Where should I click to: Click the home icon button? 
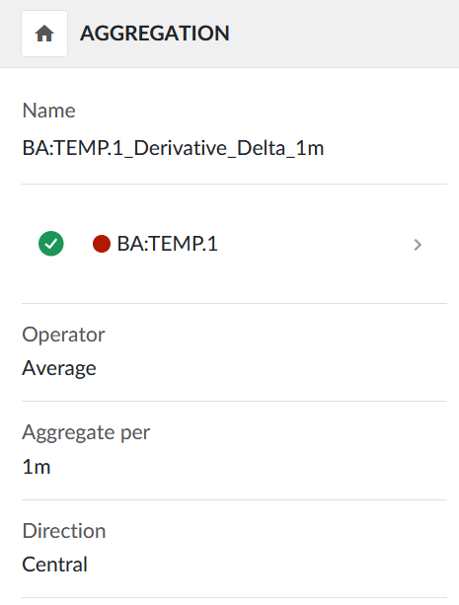tap(44, 34)
